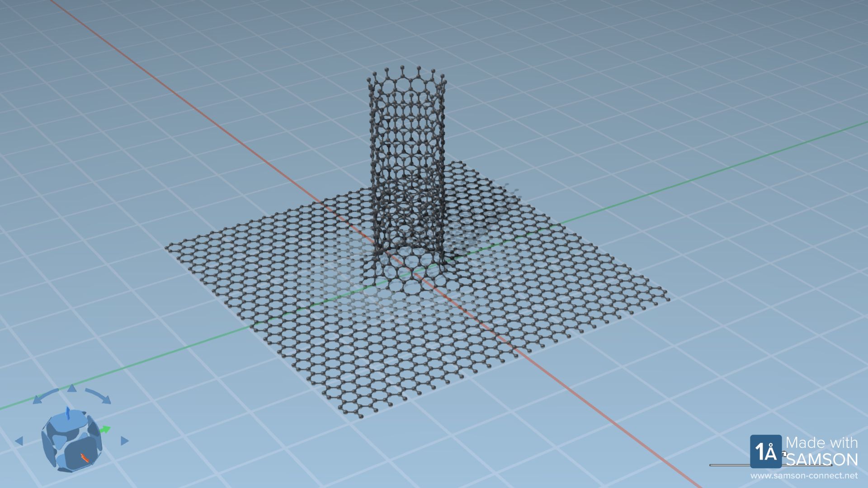The width and height of the screenshot is (868, 488).
Task: Open the www.samson-connect.net link
Action: click(804, 476)
